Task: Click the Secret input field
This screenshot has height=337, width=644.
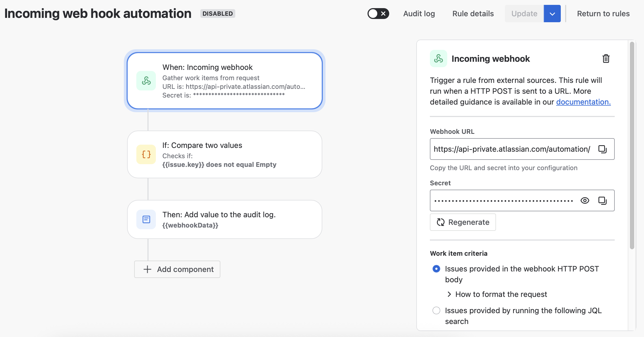Action: (522, 200)
